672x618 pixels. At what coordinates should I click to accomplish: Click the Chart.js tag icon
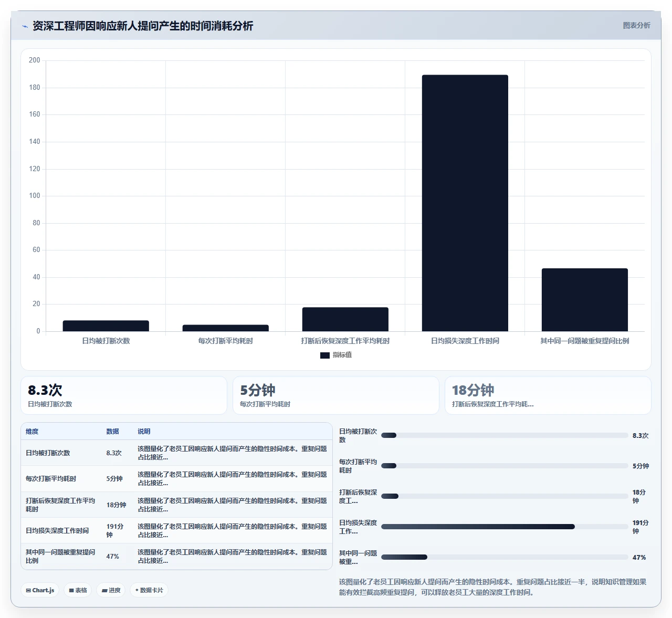tap(28, 590)
